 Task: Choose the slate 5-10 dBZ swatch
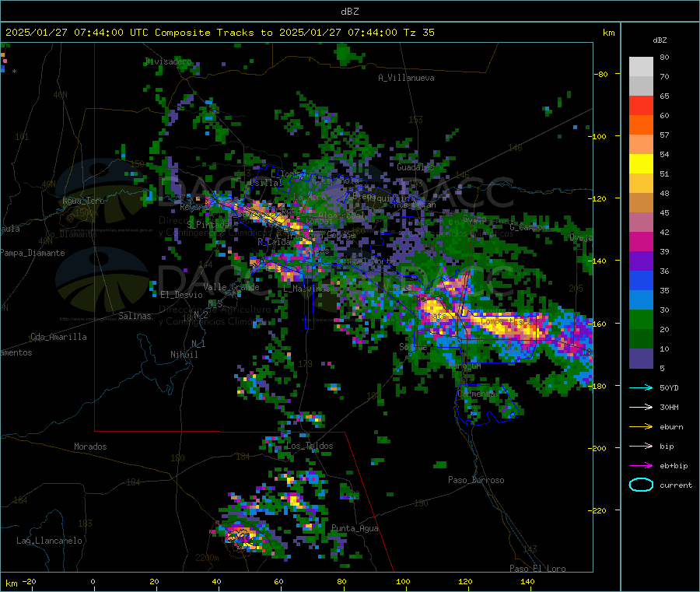point(641,359)
